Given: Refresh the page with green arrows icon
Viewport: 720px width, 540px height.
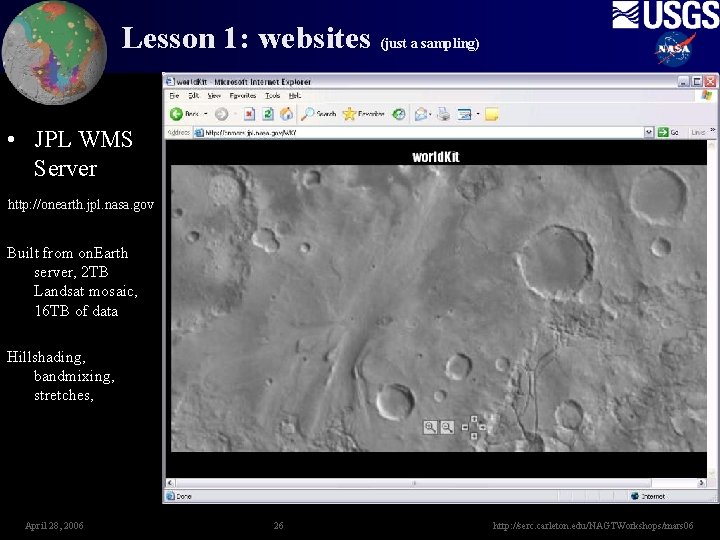Looking at the screenshot, I should point(268,113).
